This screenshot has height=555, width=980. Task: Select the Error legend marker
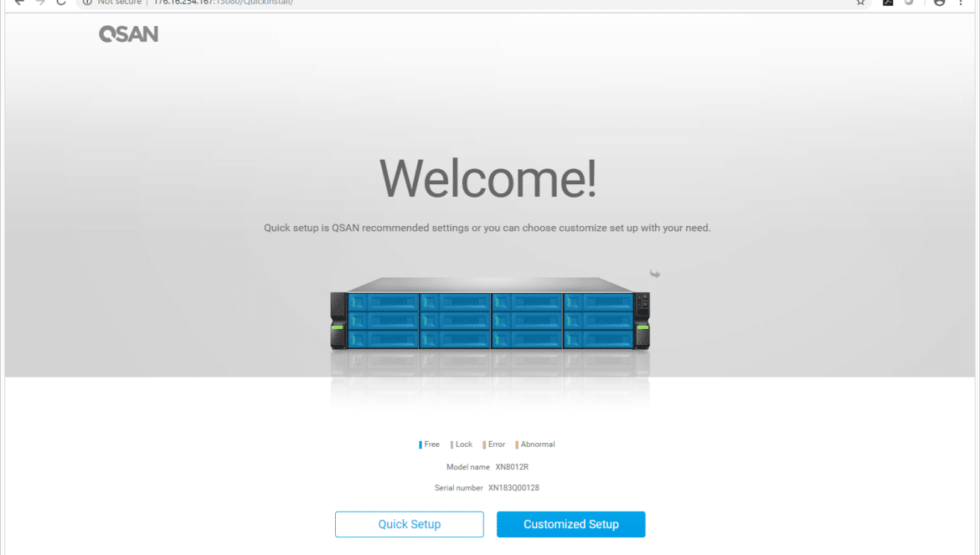(x=484, y=445)
